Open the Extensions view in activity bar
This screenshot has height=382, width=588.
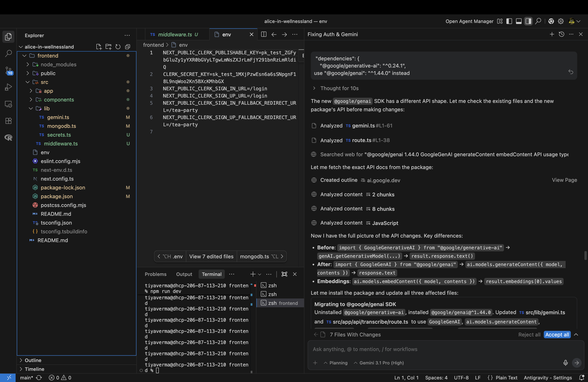click(x=8, y=121)
